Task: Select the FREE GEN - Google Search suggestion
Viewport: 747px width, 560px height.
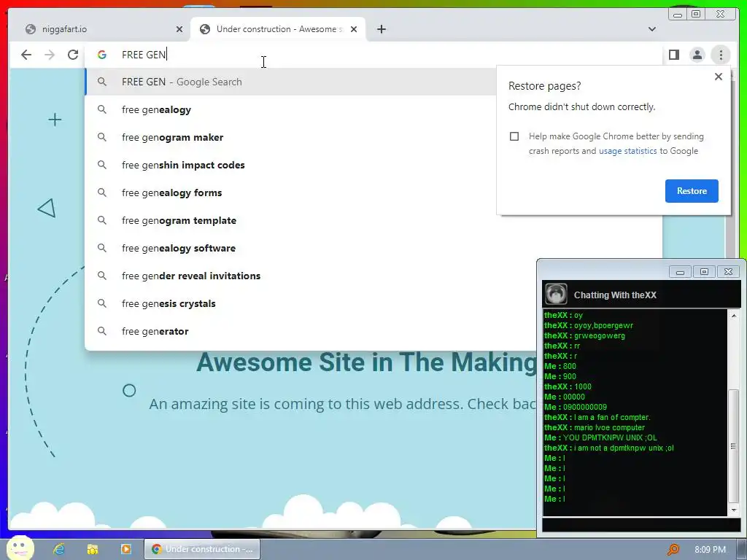Action: (290, 82)
